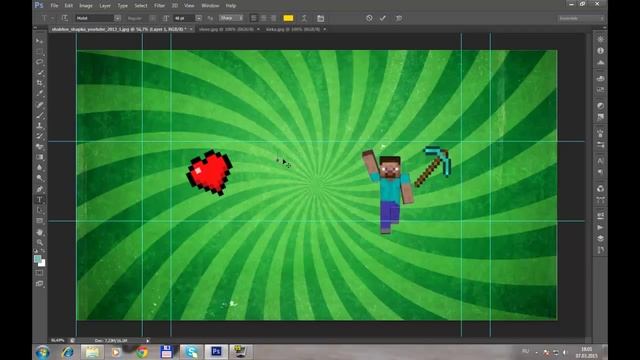Open the Info panel icon
The width and height of the screenshot is (640, 360).
click(600, 51)
